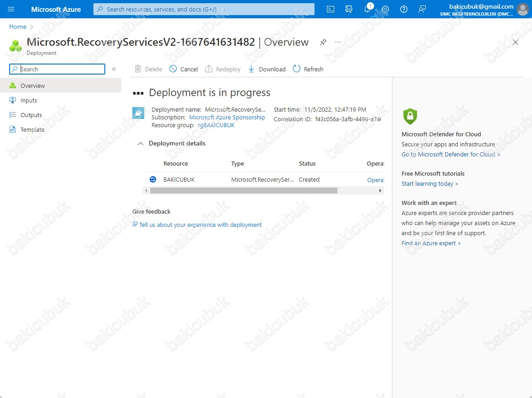Collapse the Deployment details section
Screen dimensions: 532x398
(x=141, y=143)
